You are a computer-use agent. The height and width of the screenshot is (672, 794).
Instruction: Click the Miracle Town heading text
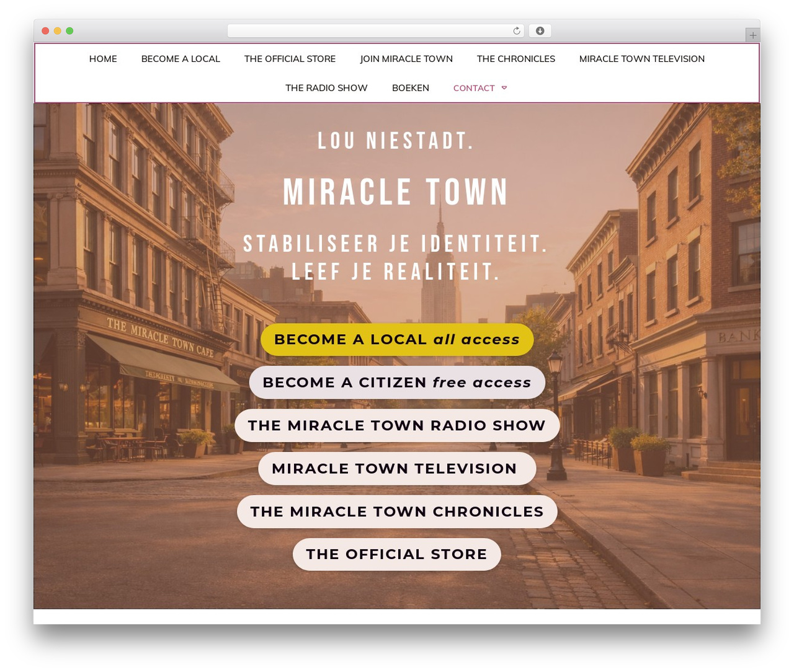click(396, 192)
